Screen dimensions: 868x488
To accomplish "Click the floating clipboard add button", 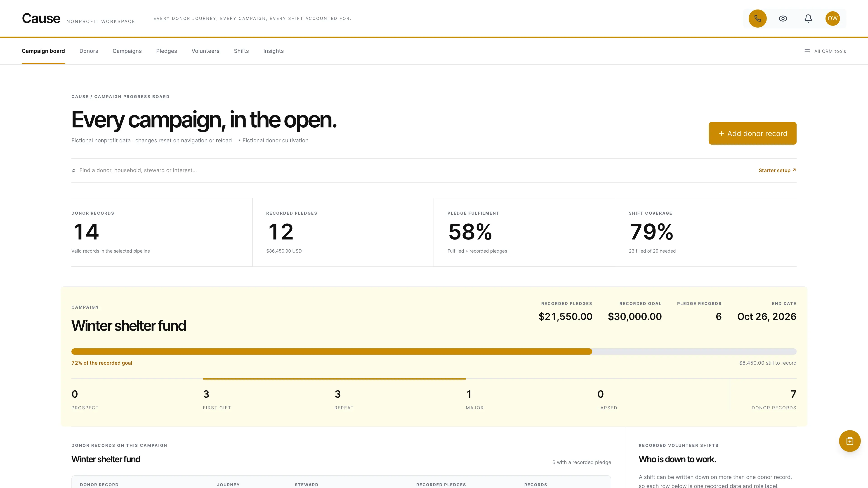I will coord(849,441).
